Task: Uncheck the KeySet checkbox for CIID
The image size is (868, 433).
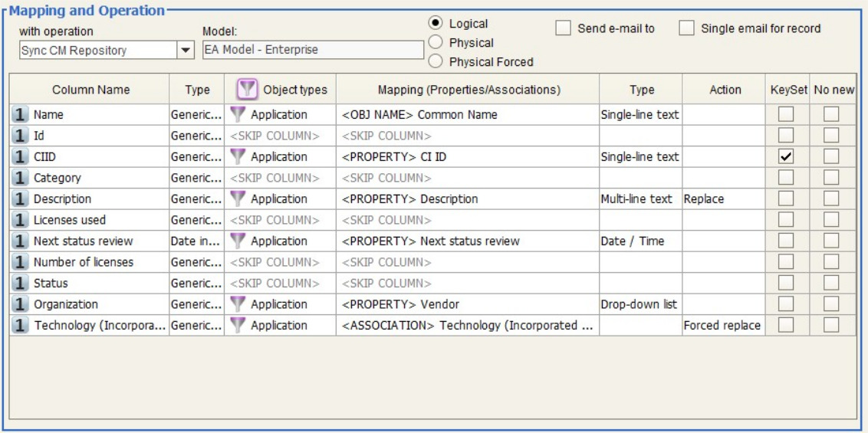Action: click(786, 157)
